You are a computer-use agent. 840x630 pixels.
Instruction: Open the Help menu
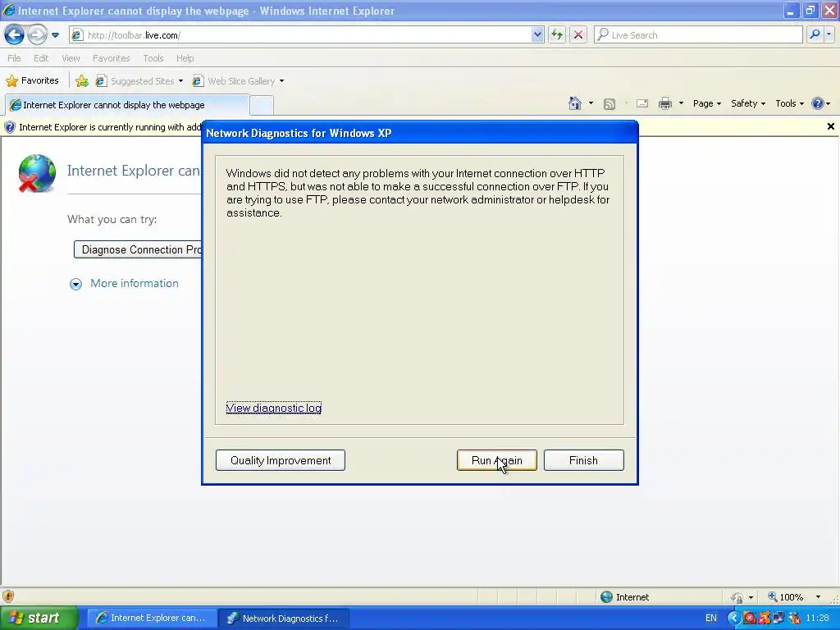pyautogui.click(x=185, y=58)
